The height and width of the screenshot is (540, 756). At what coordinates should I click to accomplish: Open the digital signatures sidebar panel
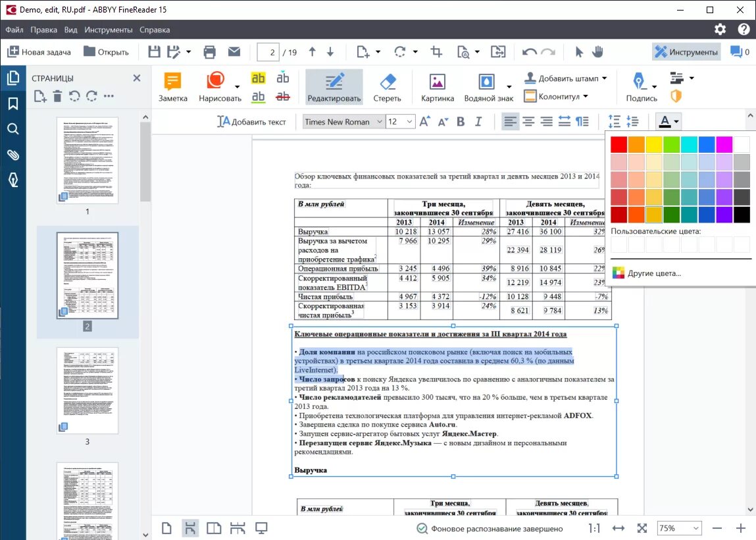(13, 180)
